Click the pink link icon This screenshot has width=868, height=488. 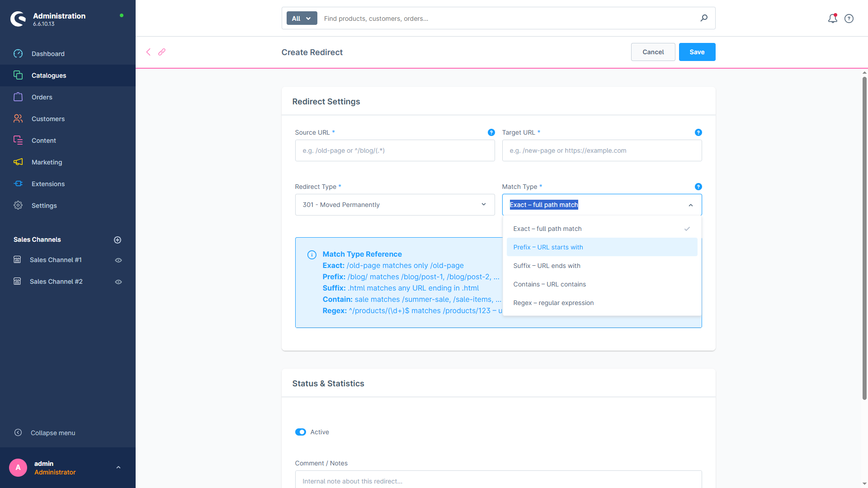(x=162, y=52)
